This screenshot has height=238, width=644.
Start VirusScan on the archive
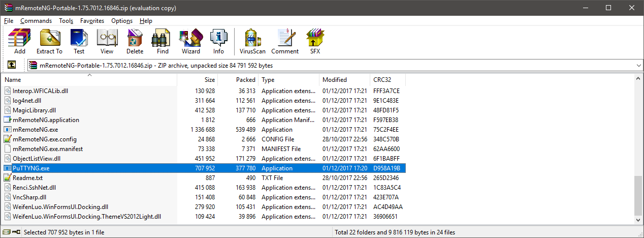[252, 42]
